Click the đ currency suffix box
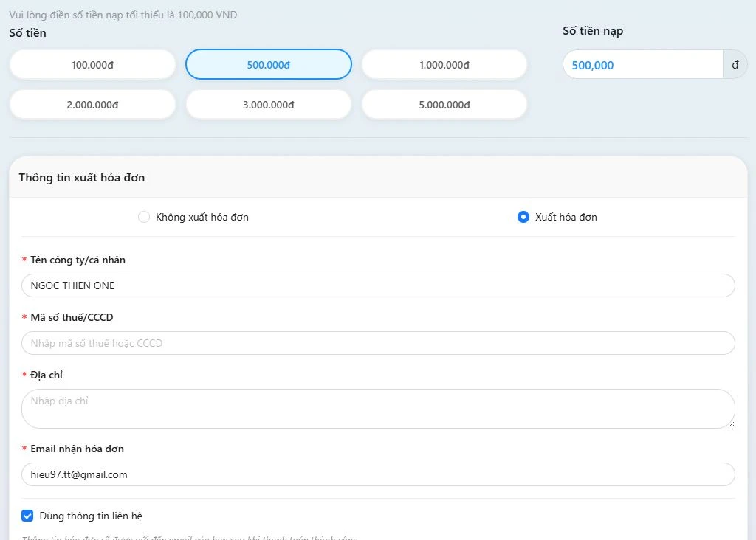756x540 pixels. point(735,65)
